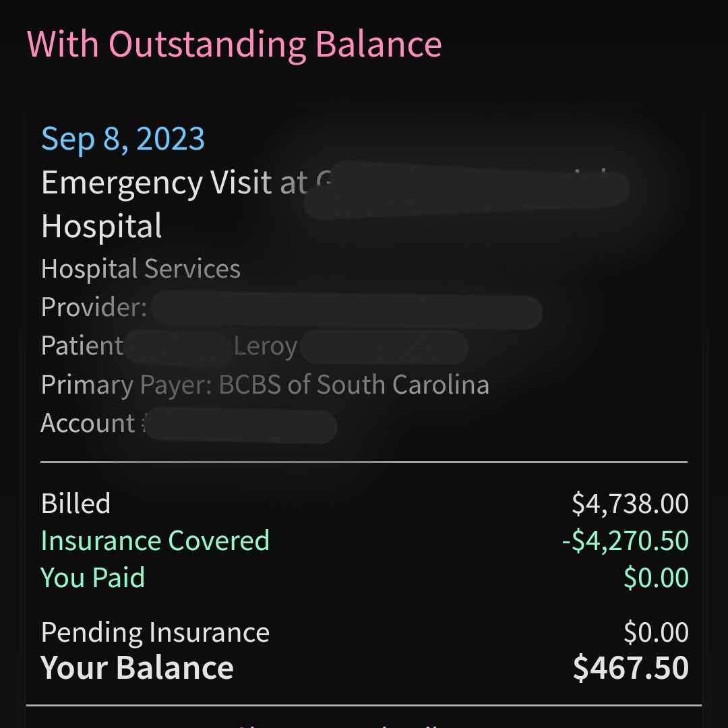Tap the word Hospital in visit title

click(101, 226)
